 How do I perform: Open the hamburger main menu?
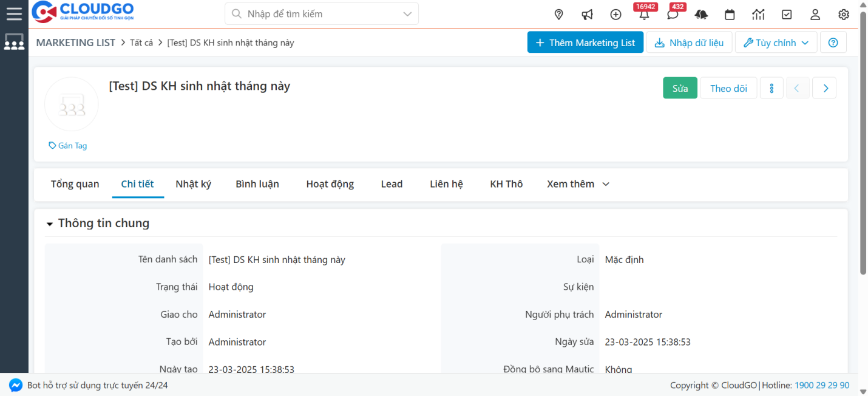pyautogui.click(x=14, y=13)
